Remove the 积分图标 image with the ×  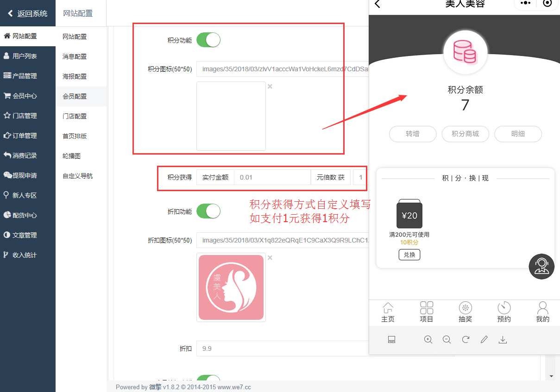point(270,87)
